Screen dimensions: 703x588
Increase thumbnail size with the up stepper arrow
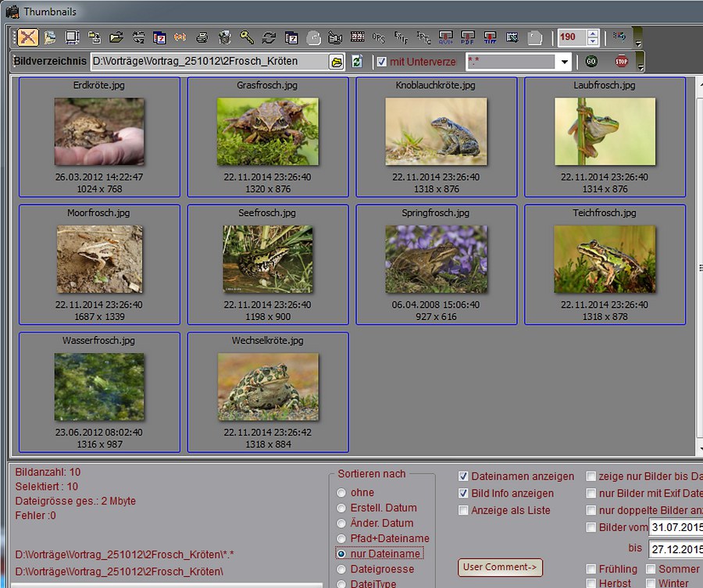[592, 34]
